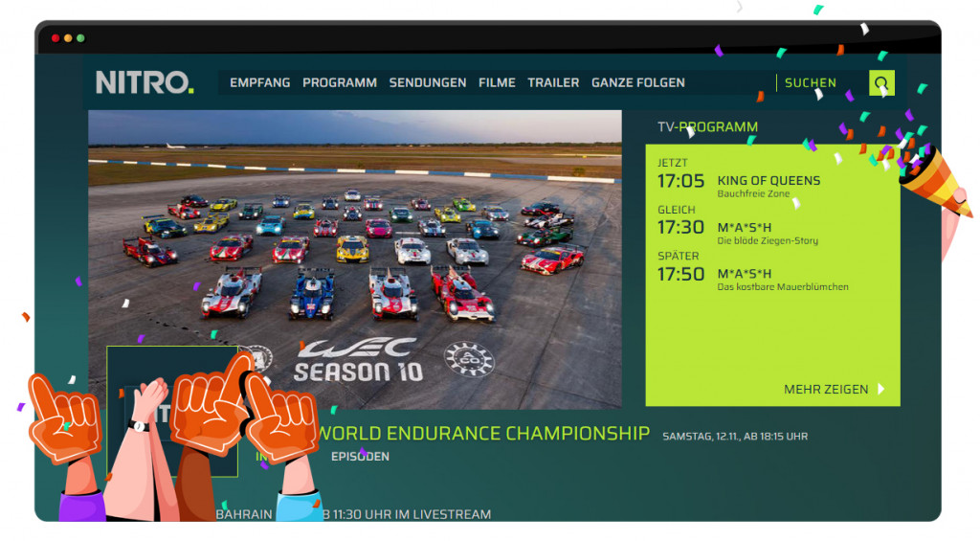980x541 pixels.
Task: Click the arrow next to MEHR ZEIGEN
Action: tap(881, 389)
